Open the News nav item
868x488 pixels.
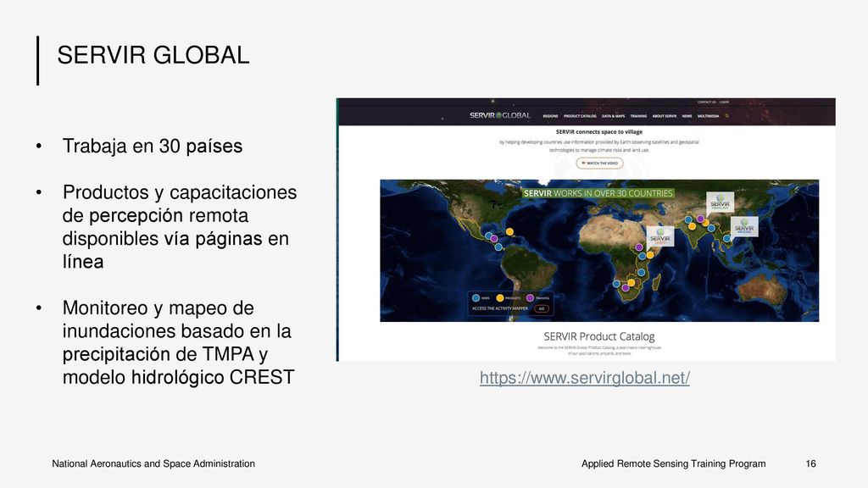687,116
